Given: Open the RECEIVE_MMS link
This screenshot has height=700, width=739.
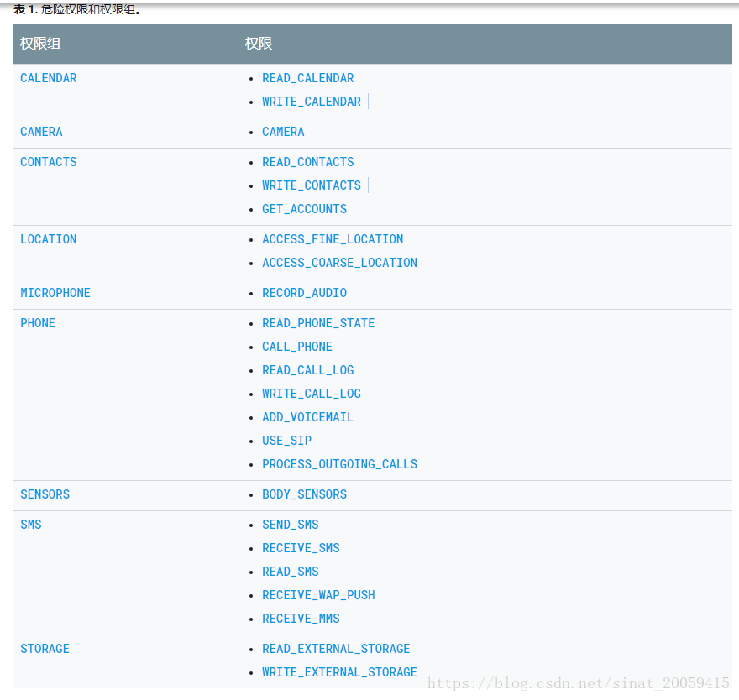Looking at the screenshot, I should point(301,619).
